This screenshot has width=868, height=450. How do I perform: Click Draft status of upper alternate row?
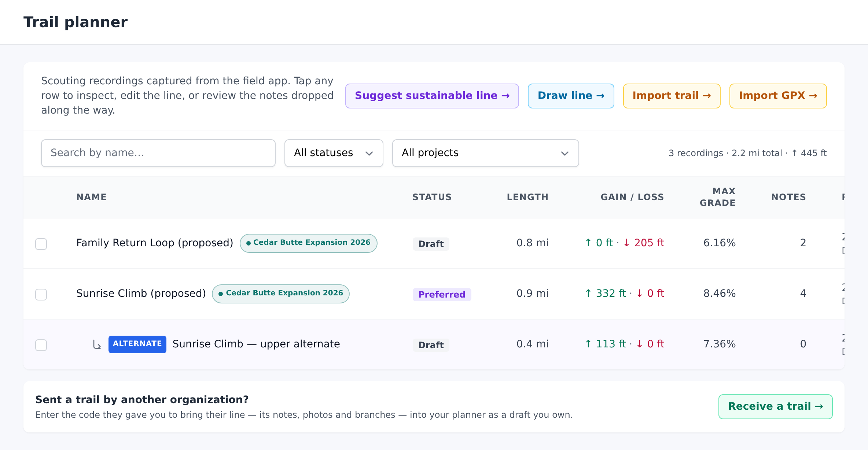(431, 345)
